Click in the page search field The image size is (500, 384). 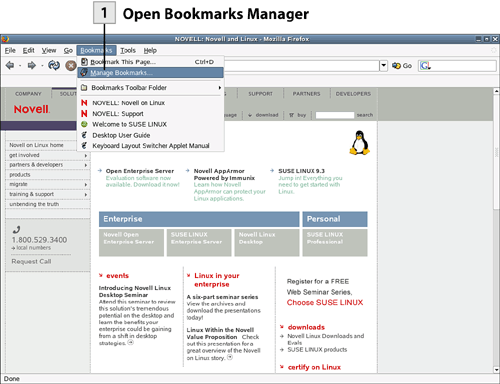coord(334,115)
